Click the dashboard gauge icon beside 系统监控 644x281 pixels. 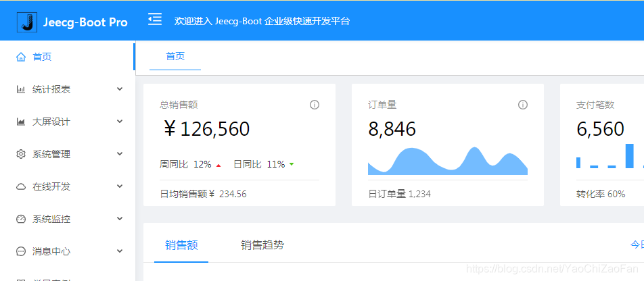(x=20, y=219)
